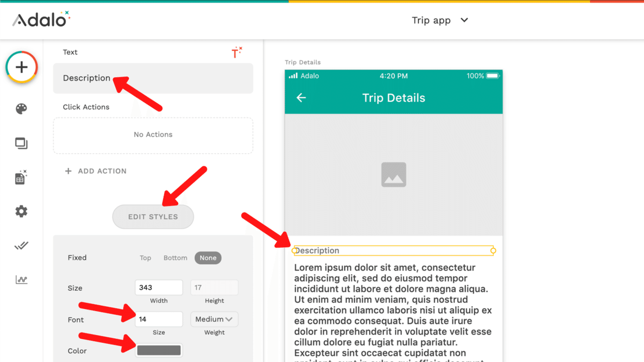644x362 pixels.
Task: Click the magic text T icon
Action: pos(237,52)
